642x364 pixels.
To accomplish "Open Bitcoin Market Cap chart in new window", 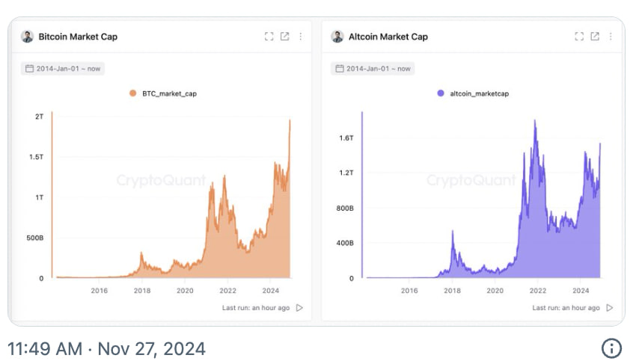I will coord(284,37).
